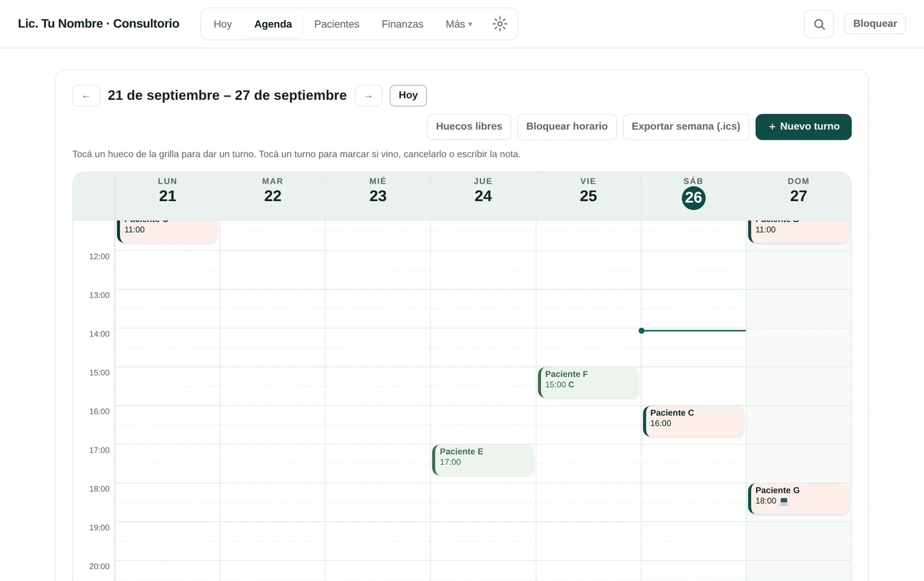
Task: Click the 12:00 time label
Action: (x=99, y=256)
